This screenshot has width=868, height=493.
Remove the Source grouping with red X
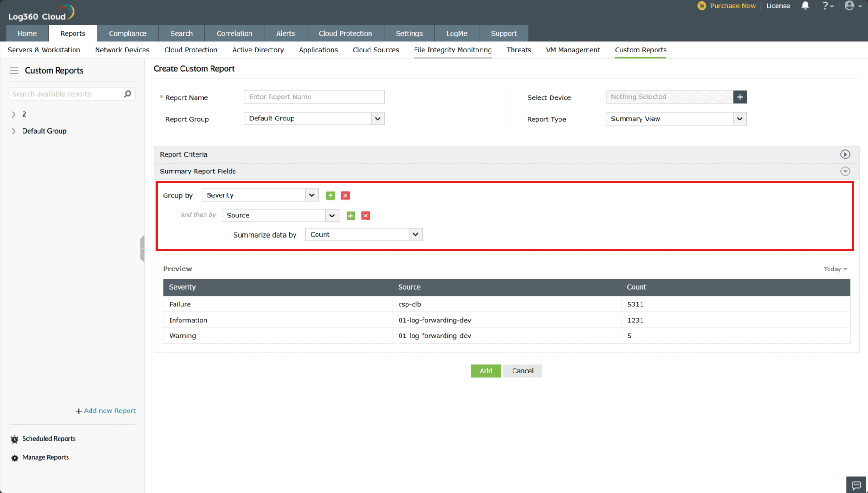point(365,216)
